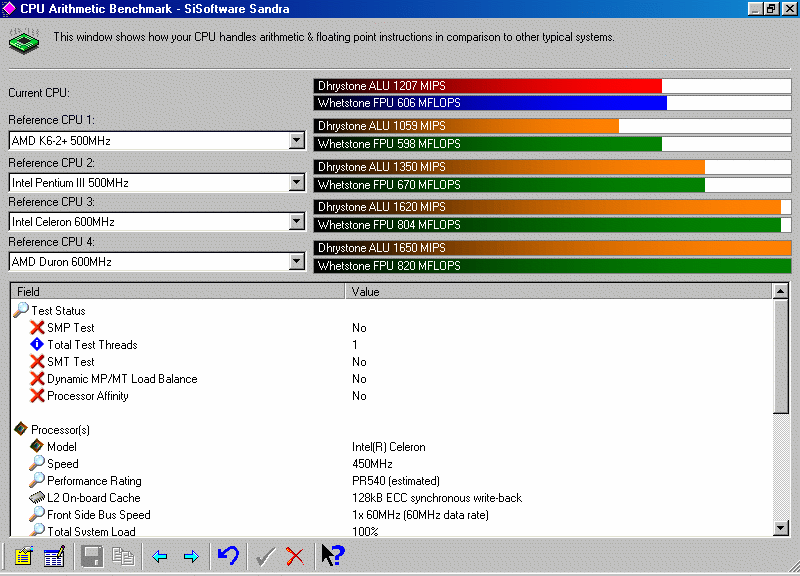Click the blue info icon for Total Test Threads
The height and width of the screenshot is (576, 800).
tap(37, 344)
